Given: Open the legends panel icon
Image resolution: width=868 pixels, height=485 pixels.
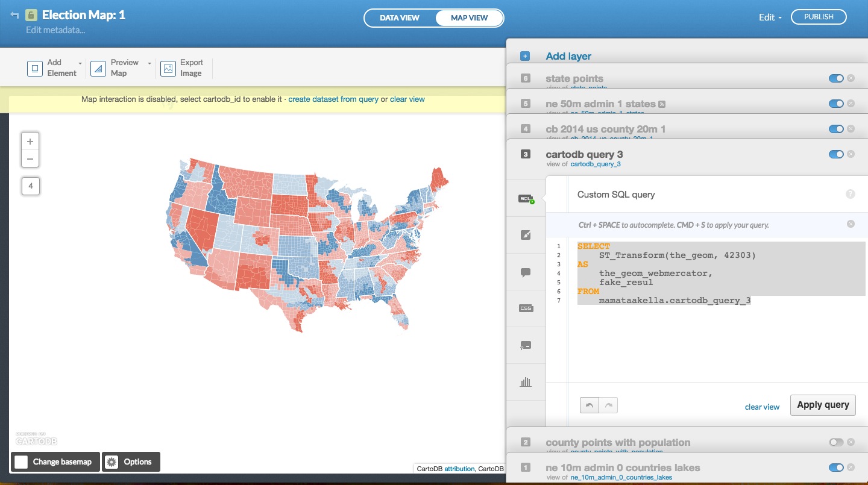Looking at the screenshot, I should coord(526,346).
